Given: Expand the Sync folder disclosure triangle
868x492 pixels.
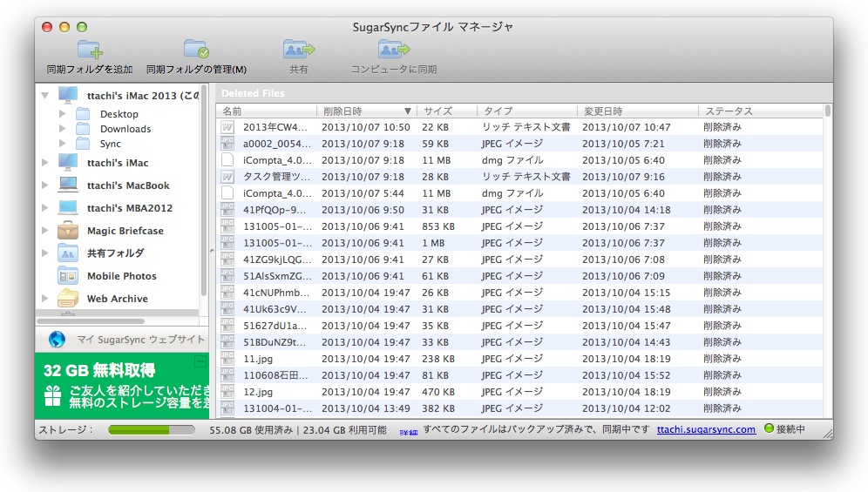Looking at the screenshot, I should click(62, 144).
